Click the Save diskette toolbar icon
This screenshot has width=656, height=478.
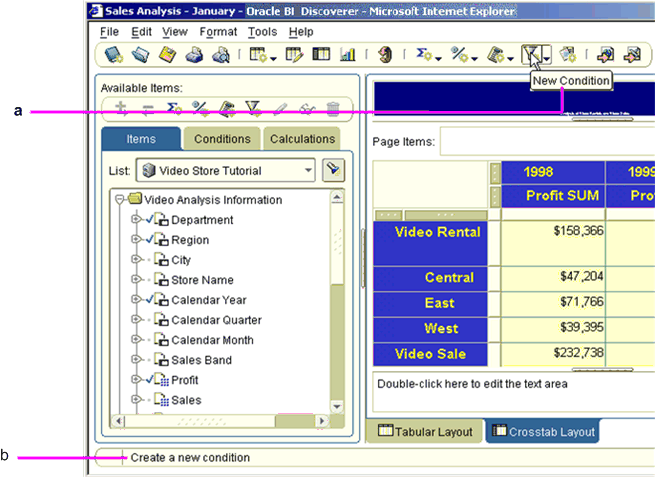[167, 54]
